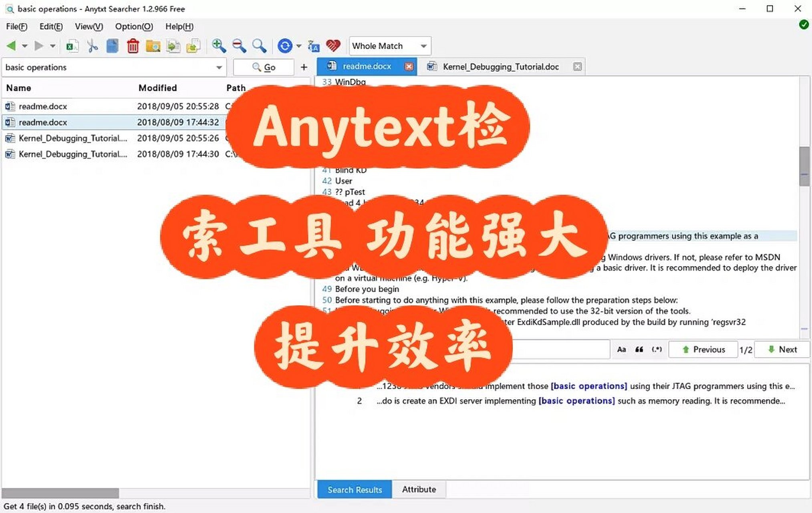Click preview line 50 'Before starting to do anything'
The width and height of the screenshot is (812, 513).
pos(506,300)
